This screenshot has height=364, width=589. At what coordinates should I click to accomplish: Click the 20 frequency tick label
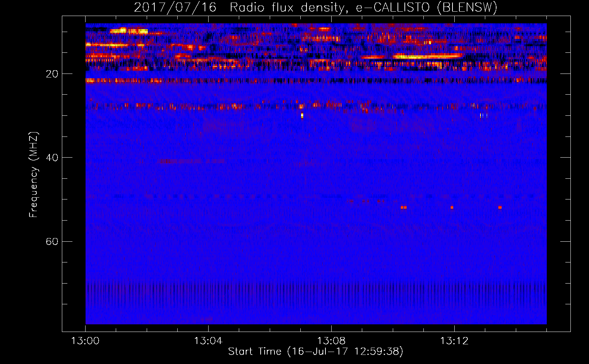point(52,74)
